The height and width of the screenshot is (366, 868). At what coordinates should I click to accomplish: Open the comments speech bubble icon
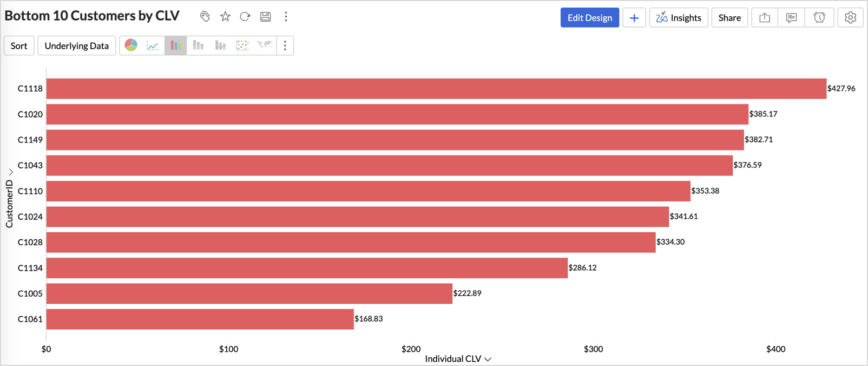pyautogui.click(x=791, y=17)
